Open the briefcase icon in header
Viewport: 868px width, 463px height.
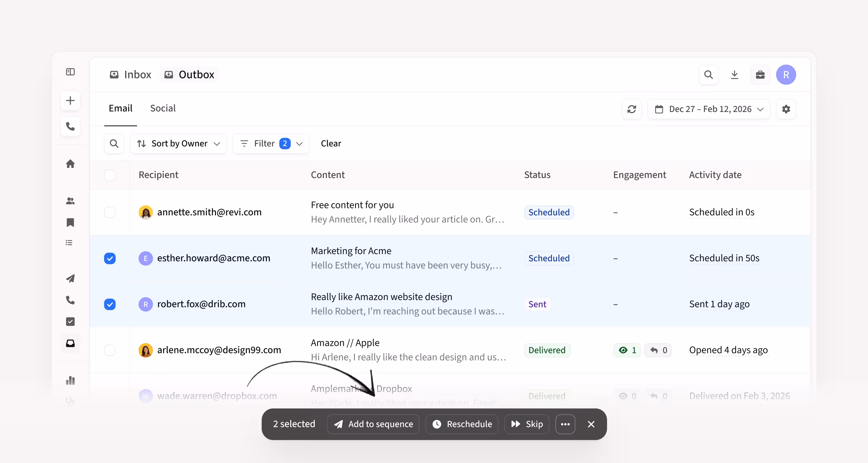(760, 75)
